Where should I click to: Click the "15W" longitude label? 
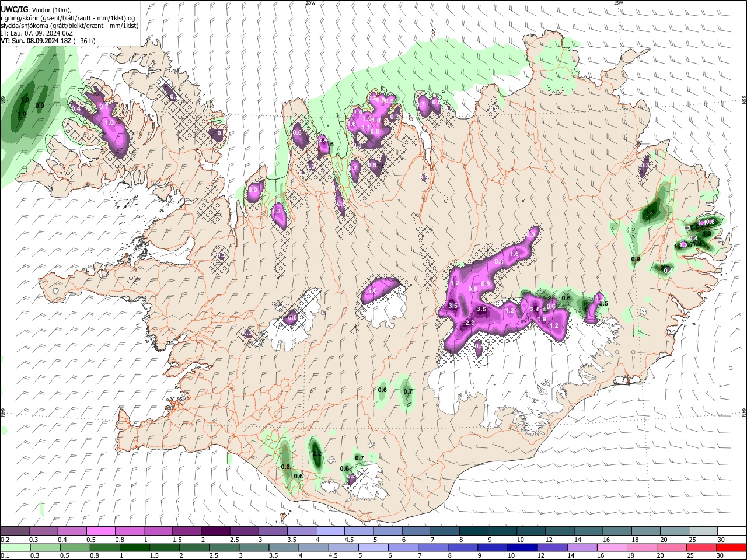tap(618, 3)
